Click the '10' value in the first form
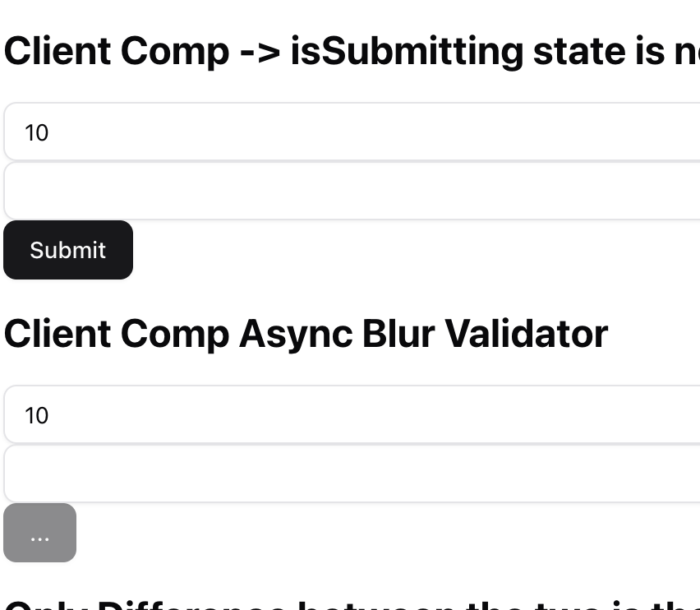 (x=37, y=132)
